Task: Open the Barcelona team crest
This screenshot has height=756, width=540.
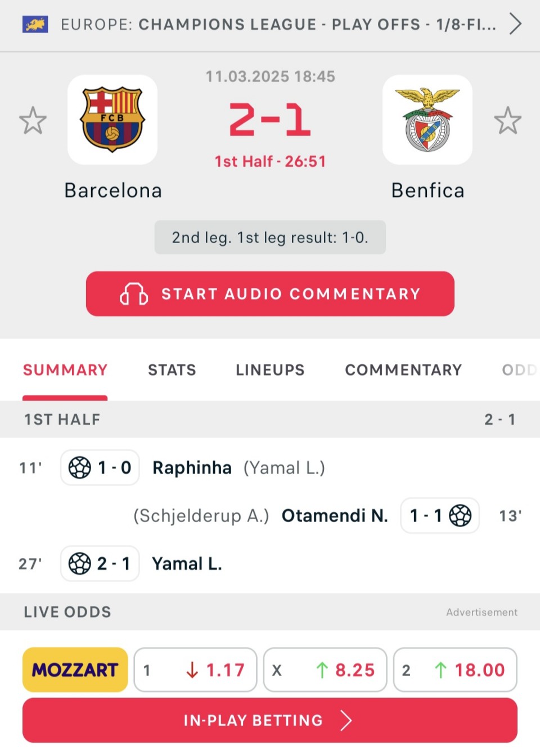Action: (112, 119)
